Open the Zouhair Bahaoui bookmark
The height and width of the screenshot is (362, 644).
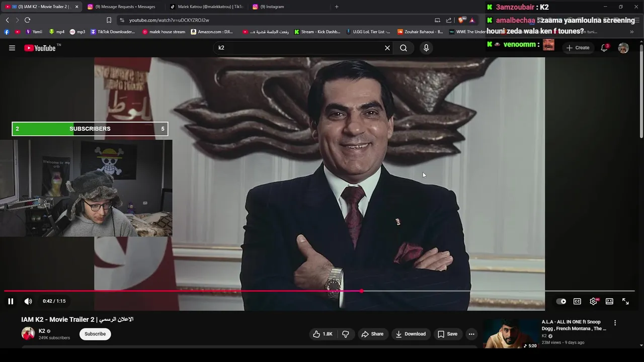[x=420, y=32]
